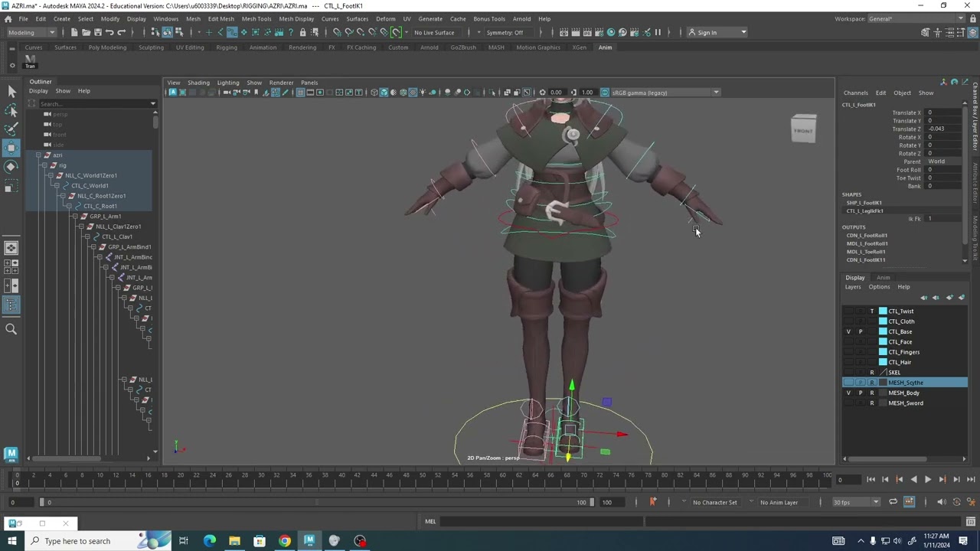The width and height of the screenshot is (980, 551).
Task: Click create layer from selected icon
Action: point(962,298)
